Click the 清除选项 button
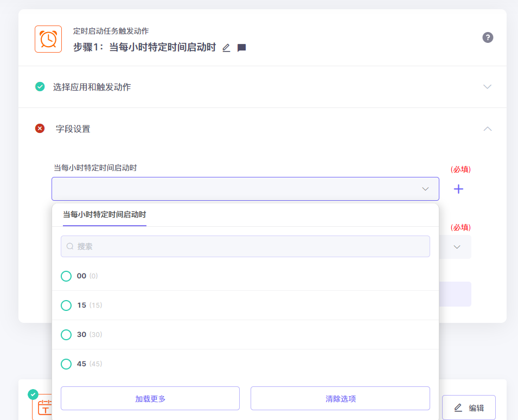518x420 pixels. pyautogui.click(x=340, y=398)
